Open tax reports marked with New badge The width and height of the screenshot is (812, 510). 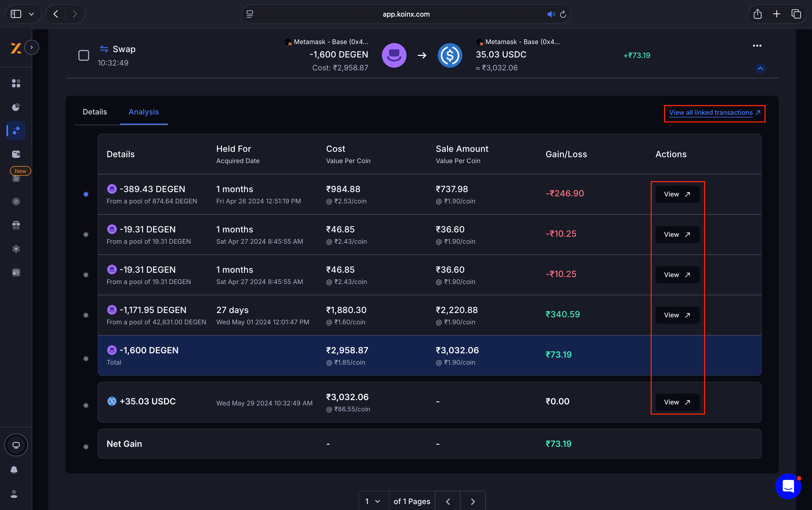(x=16, y=178)
